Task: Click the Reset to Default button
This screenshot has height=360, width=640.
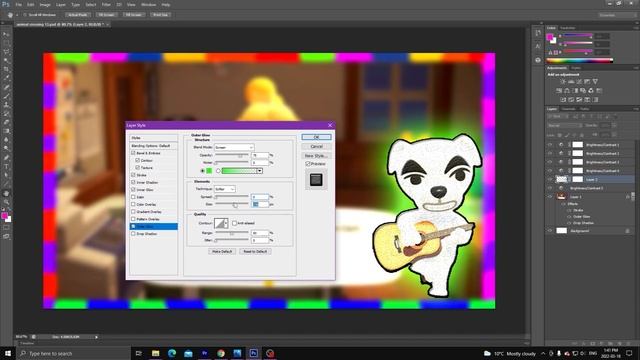Action: [x=255, y=251]
